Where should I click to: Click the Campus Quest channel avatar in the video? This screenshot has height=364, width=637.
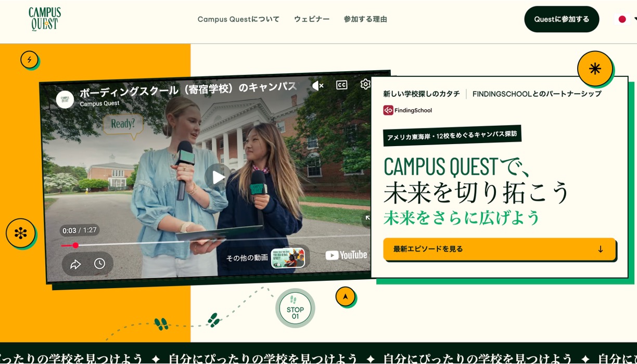[65, 99]
